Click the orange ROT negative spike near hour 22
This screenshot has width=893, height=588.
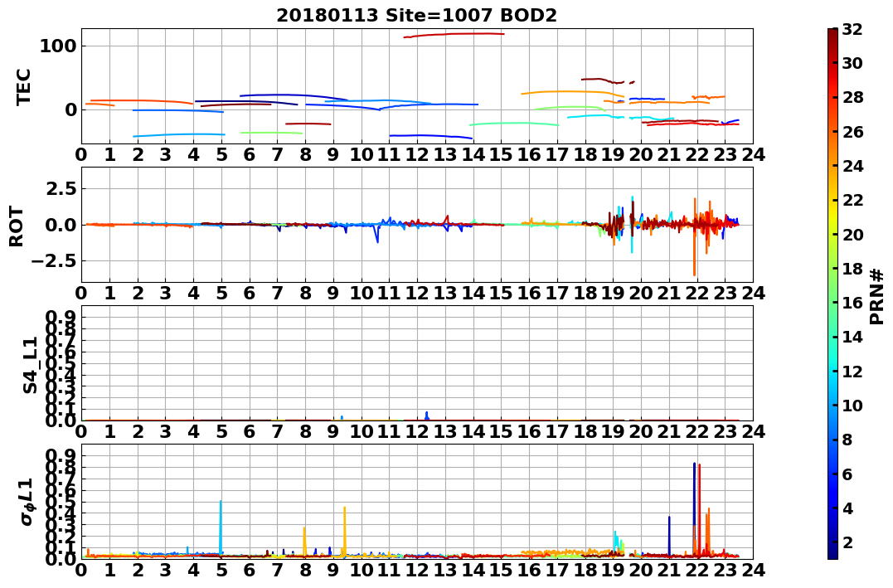pyautogui.click(x=694, y=250)
